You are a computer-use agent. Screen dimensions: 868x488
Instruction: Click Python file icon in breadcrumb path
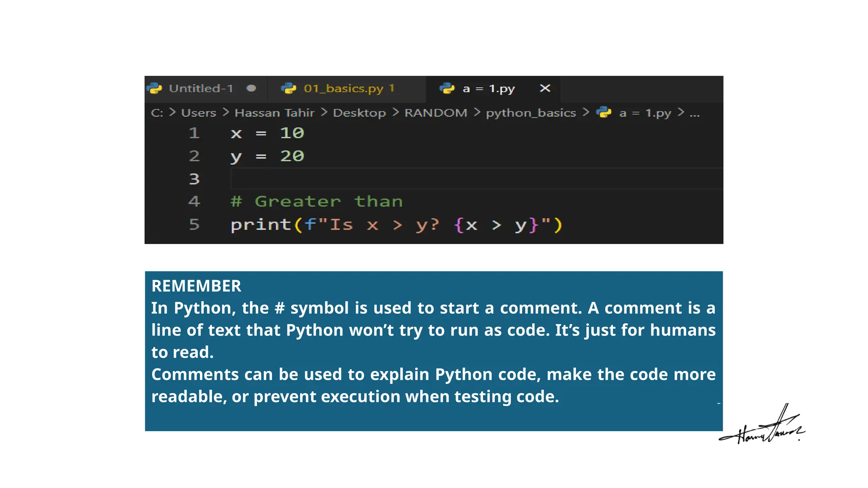(x=604, y=112)
